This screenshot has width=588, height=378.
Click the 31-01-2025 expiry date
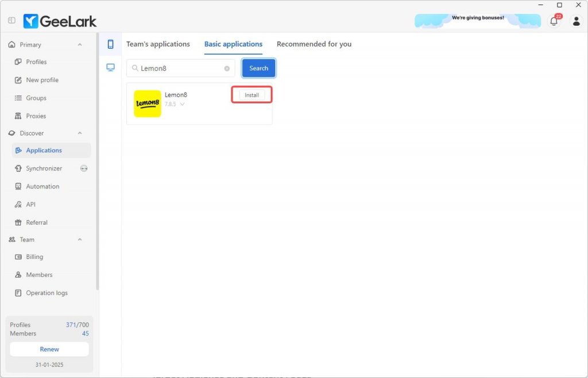tap(49, 364)
